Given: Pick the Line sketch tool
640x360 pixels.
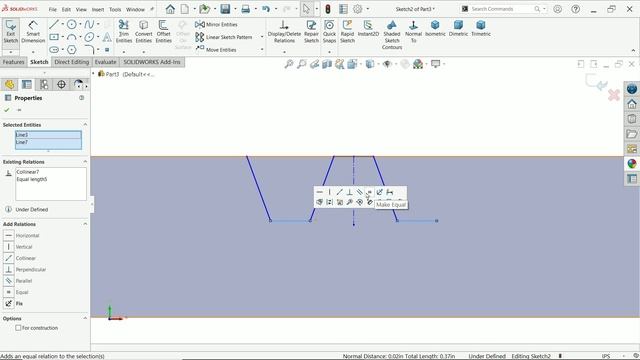Looking at the screenshot, I should [54, 24].
